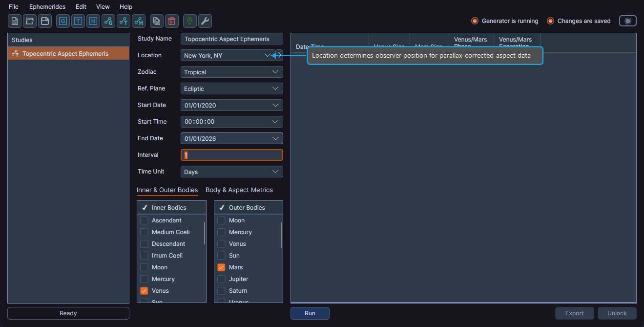
Task: Duplicate the current study
Action: pyautogui.click(x=156, y=21)
